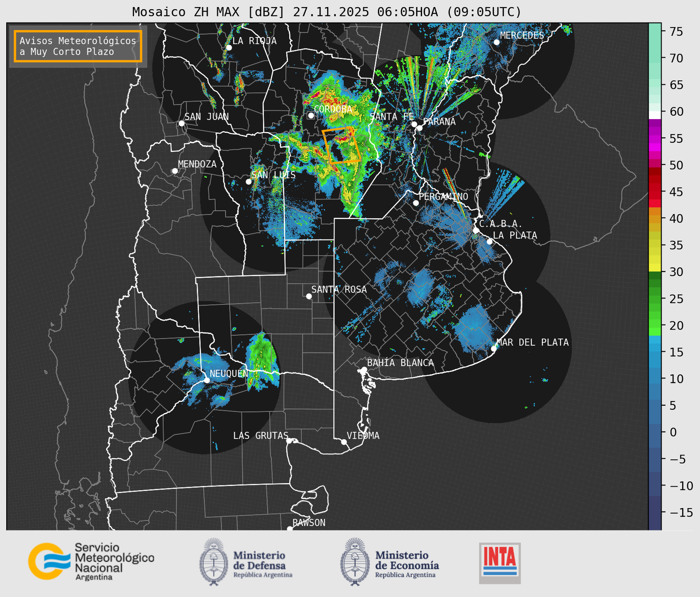Click the Mendoza city marker dot
Screen dimensions: 700x597
click(x=175, y=171)
